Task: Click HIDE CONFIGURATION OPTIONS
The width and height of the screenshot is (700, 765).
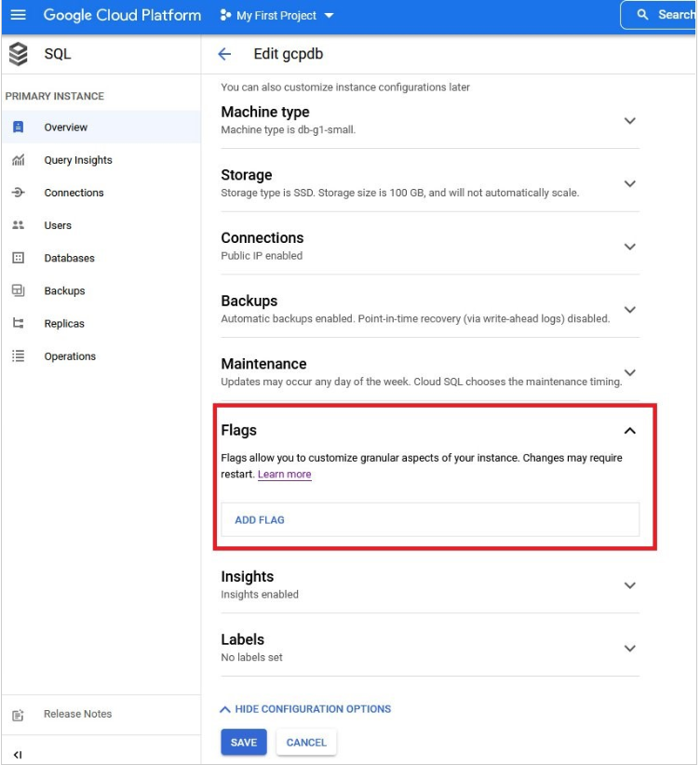Action: (305, 709)
